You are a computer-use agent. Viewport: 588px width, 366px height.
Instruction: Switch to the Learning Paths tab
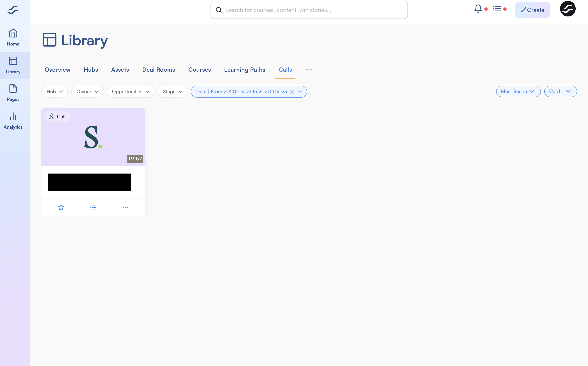tap(244, 70)
